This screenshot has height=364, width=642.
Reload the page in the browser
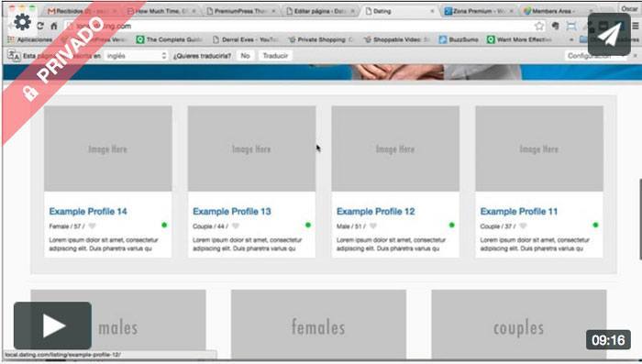pos(40,26)
